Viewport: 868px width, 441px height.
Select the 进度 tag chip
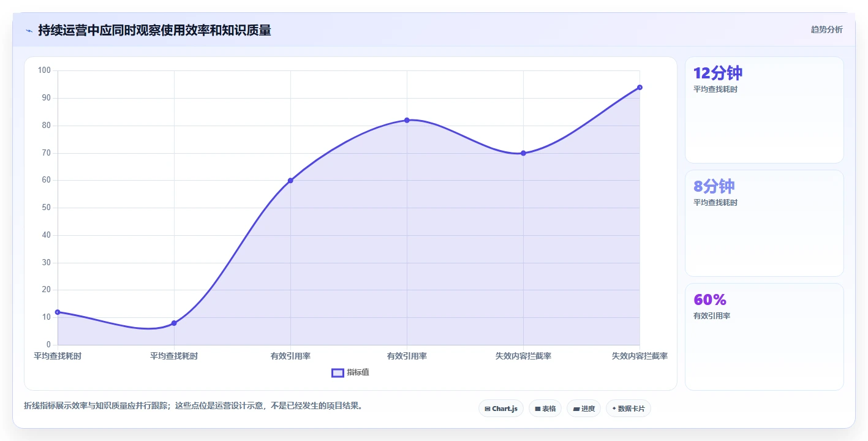tap(584, 409)
